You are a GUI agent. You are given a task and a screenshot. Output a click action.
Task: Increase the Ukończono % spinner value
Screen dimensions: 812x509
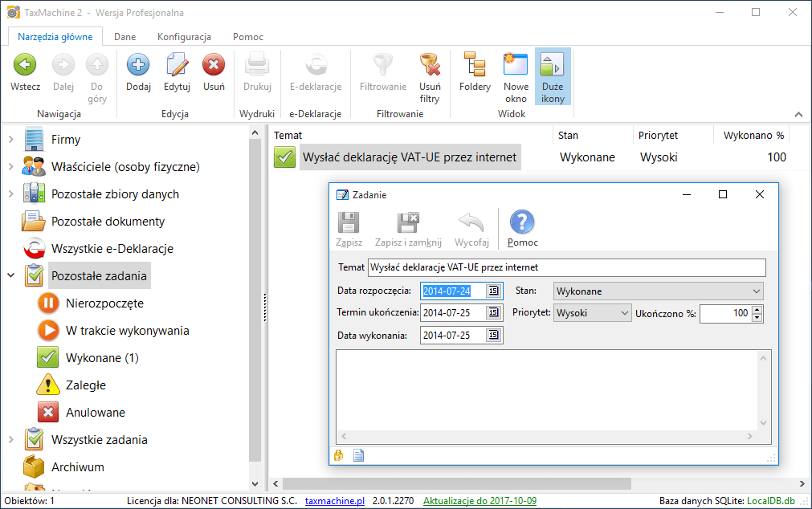pos(757,309)
